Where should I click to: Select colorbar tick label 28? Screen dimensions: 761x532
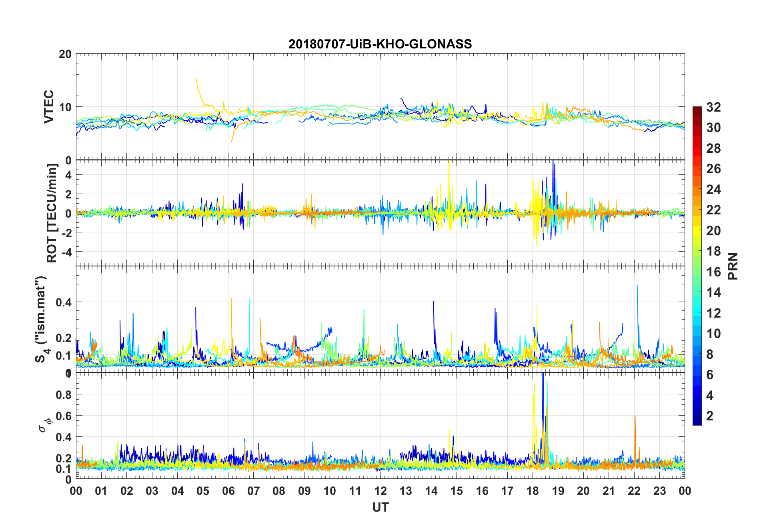(713, 148)
